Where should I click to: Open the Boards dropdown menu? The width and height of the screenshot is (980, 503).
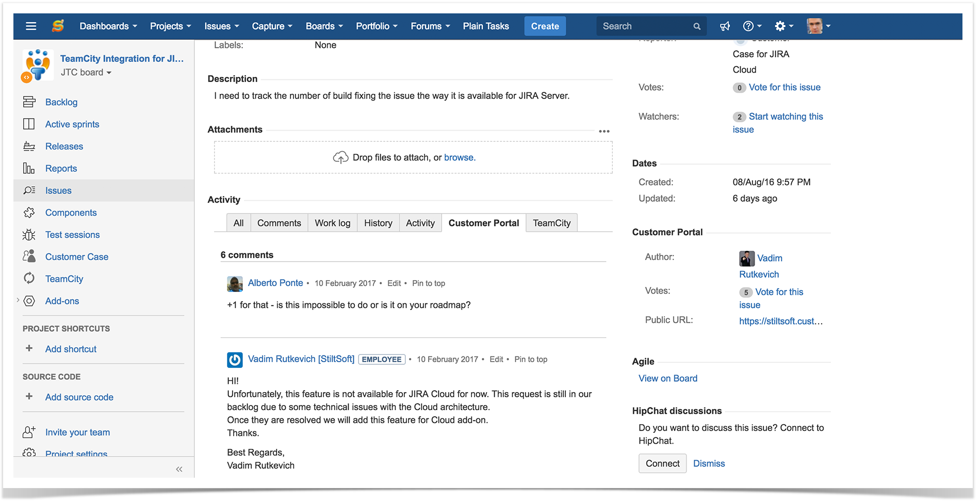coord(324,26)
